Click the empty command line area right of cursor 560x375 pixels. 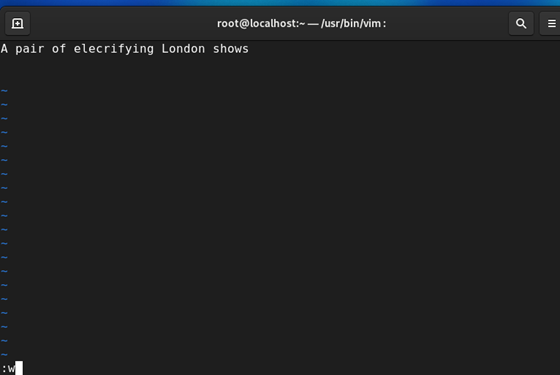291,368
